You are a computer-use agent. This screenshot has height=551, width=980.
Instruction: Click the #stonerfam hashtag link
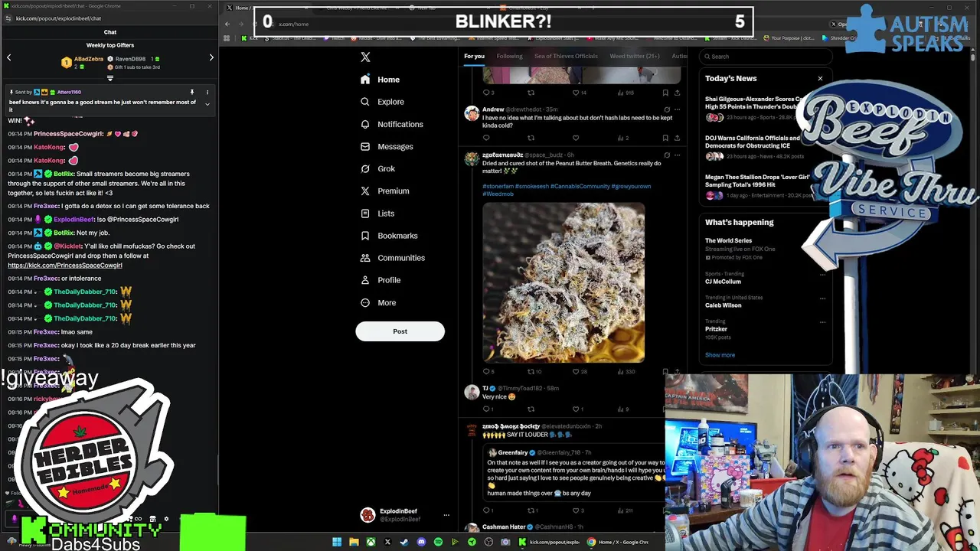click(498, 186)
